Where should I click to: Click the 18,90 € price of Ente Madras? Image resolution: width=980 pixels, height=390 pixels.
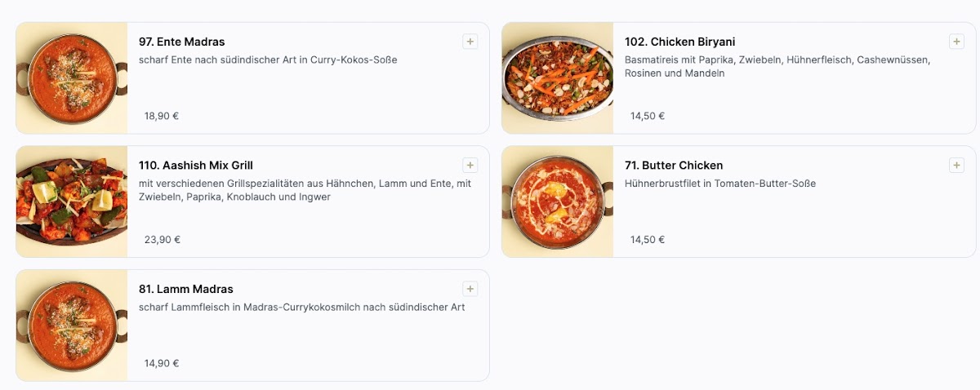coord(162,116)
